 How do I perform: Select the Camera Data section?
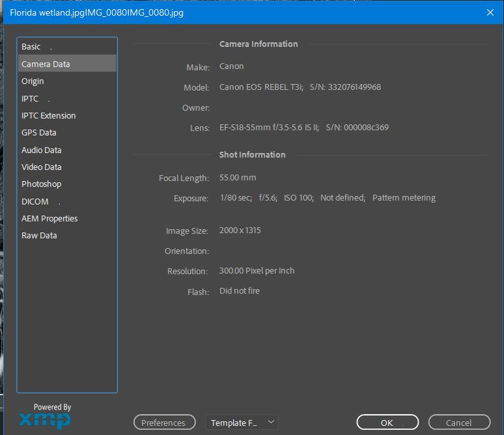point(67,64)
